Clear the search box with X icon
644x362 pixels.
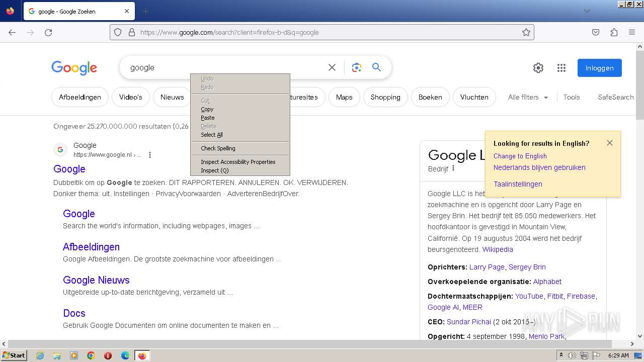(332, 67)
